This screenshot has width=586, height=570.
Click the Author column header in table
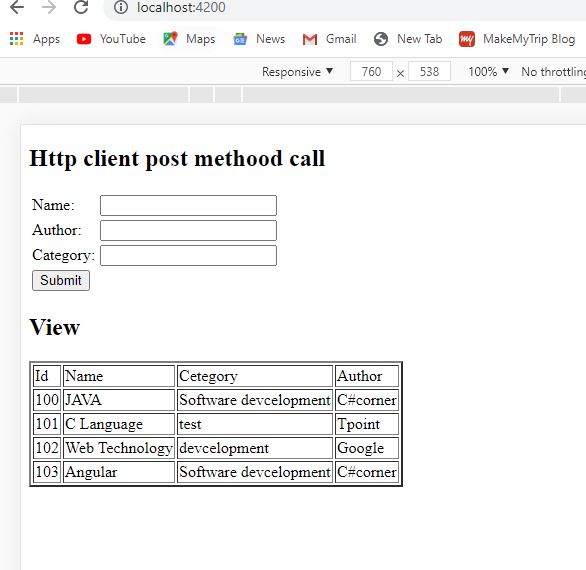(x=367, y=376)
